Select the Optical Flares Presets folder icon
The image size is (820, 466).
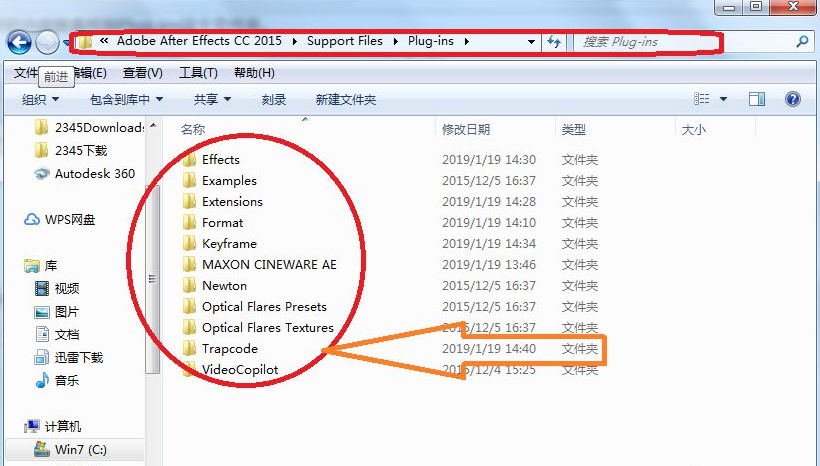189,306
